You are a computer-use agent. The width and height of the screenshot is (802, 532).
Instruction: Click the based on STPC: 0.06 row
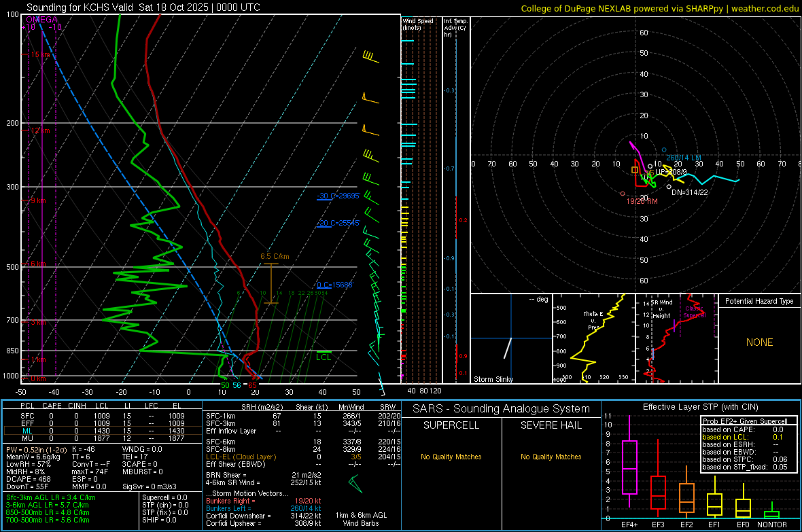pos(745,459)
